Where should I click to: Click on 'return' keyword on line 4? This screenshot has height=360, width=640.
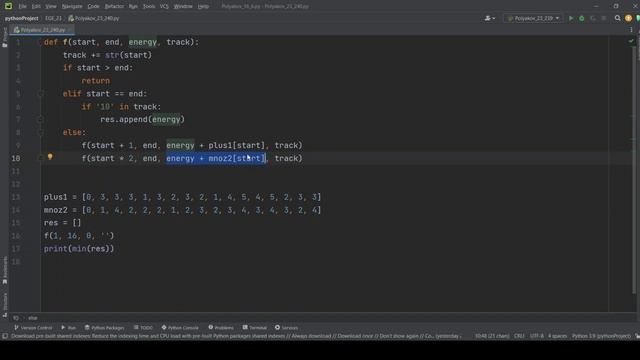click(96, 81)
